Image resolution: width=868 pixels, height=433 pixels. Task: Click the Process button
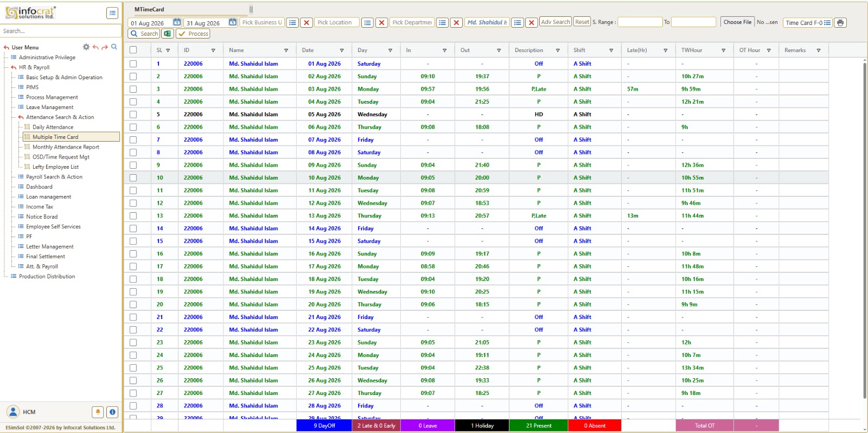click(193, 34)
